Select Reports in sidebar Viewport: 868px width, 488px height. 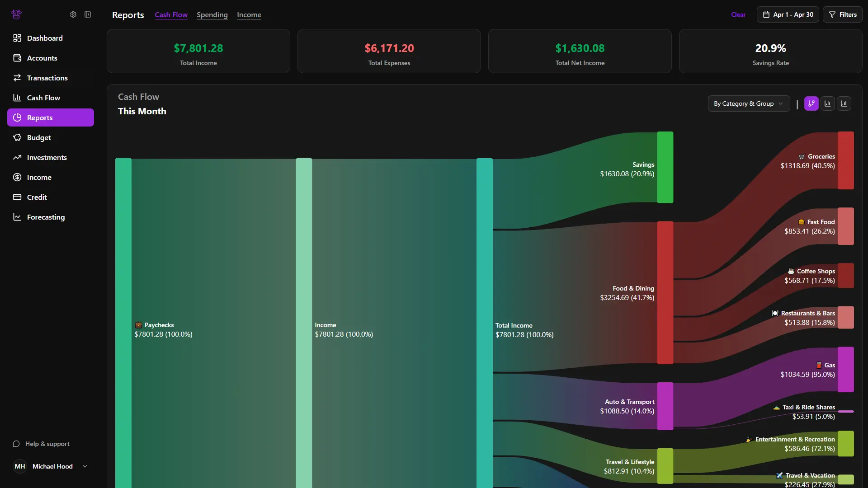[x=51, y=117]
